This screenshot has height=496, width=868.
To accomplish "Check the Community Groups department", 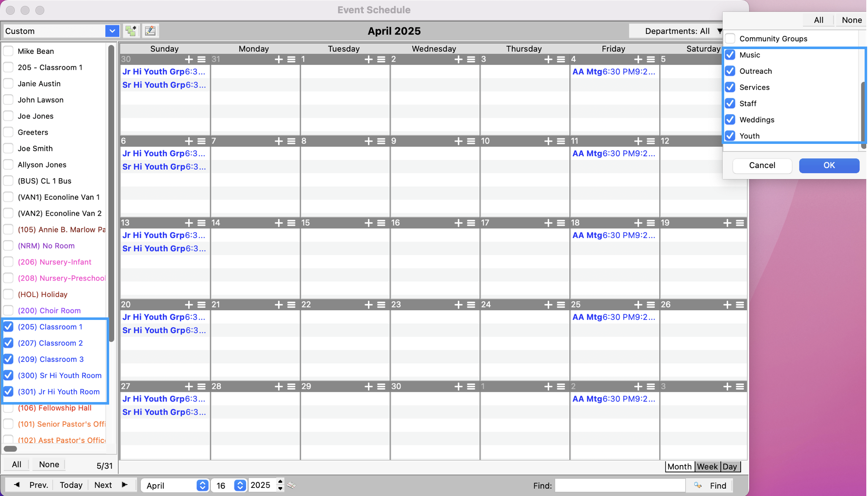I will [730, 39].
